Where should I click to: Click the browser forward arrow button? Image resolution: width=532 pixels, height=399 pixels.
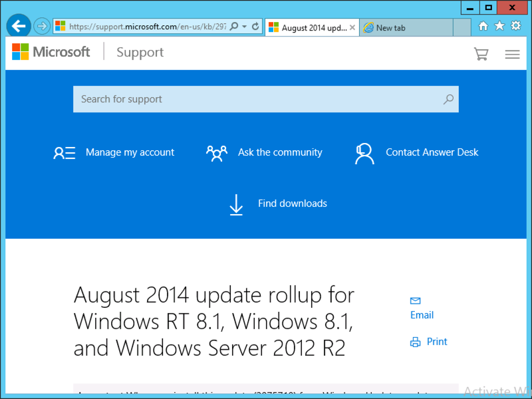tap(42, 26)
